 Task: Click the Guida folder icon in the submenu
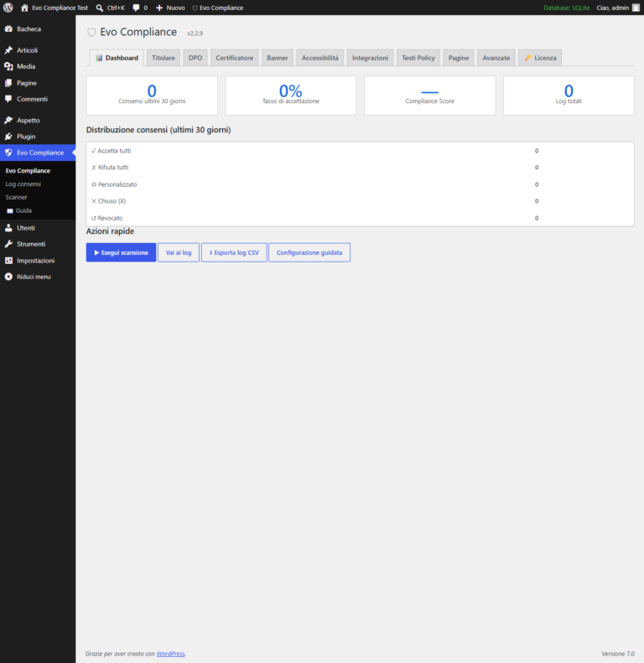click(10, 210)
